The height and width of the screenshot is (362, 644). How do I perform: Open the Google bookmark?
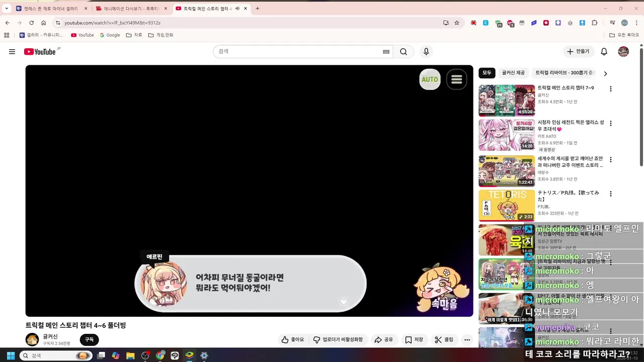110,35
